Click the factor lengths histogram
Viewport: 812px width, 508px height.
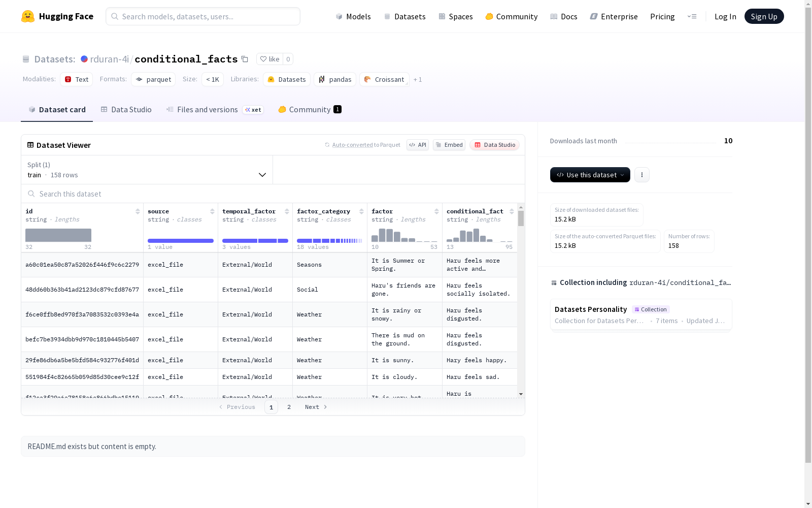(404, 235)
